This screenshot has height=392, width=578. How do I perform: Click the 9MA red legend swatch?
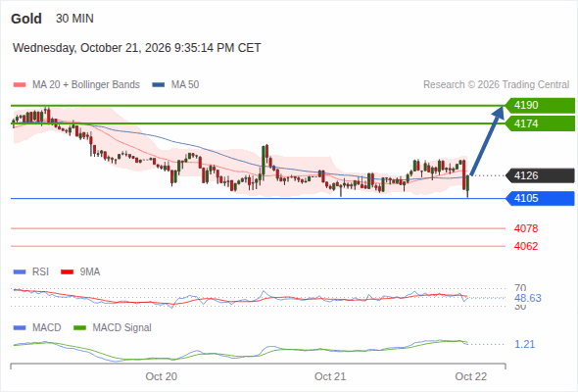tap(67, 272)
